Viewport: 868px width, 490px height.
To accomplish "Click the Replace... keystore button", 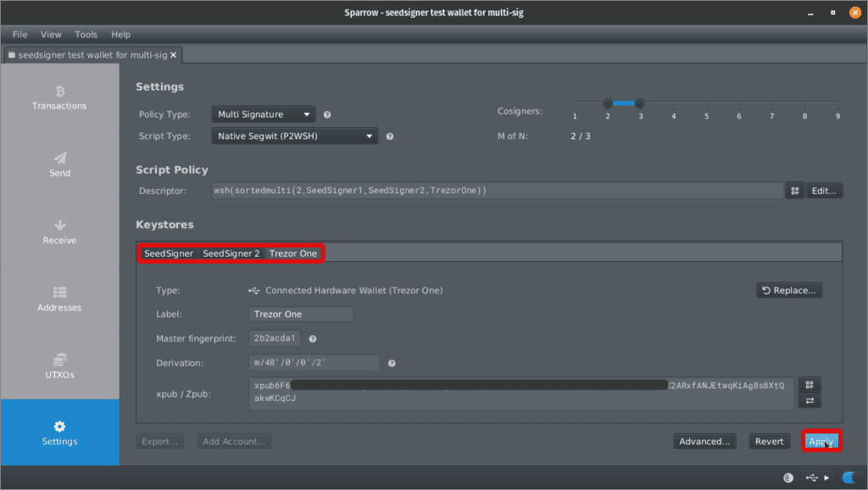I will 789,290.
